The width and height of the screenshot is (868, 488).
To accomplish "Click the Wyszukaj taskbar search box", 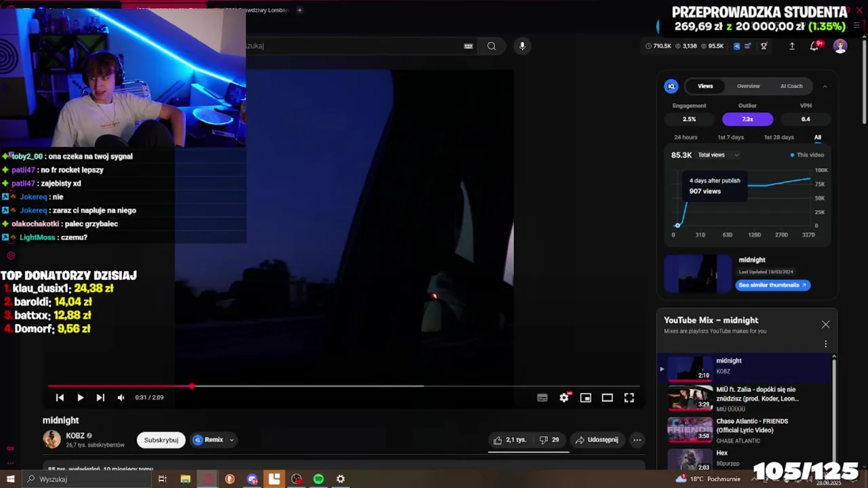I will [88, 479].
